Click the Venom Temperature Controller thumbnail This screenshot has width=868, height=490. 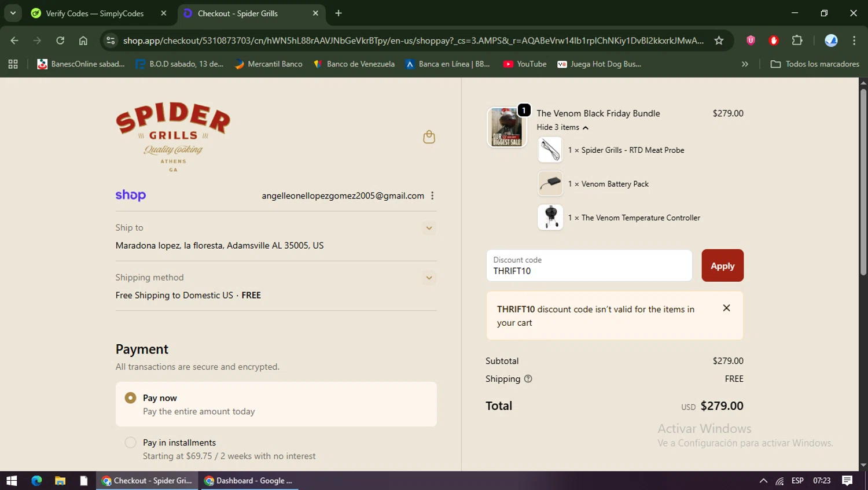click(550, 218)
